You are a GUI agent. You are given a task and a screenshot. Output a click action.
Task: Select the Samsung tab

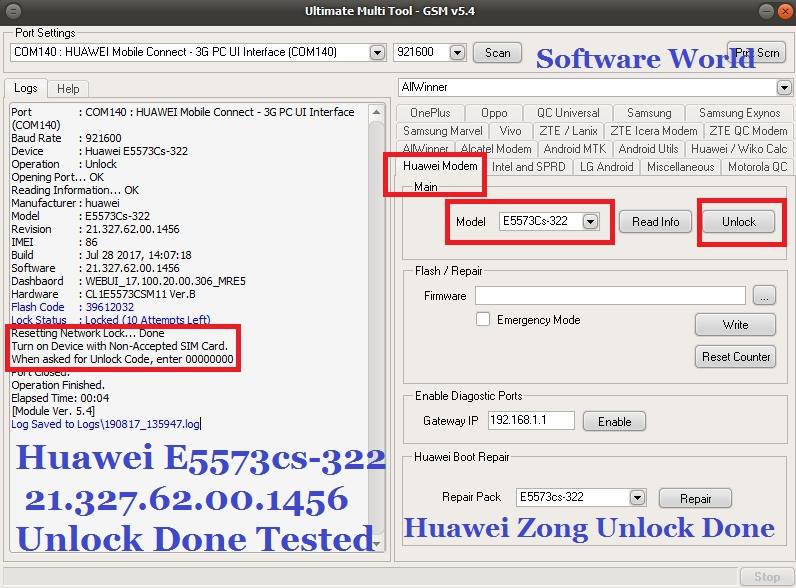[x=649, y=113]
